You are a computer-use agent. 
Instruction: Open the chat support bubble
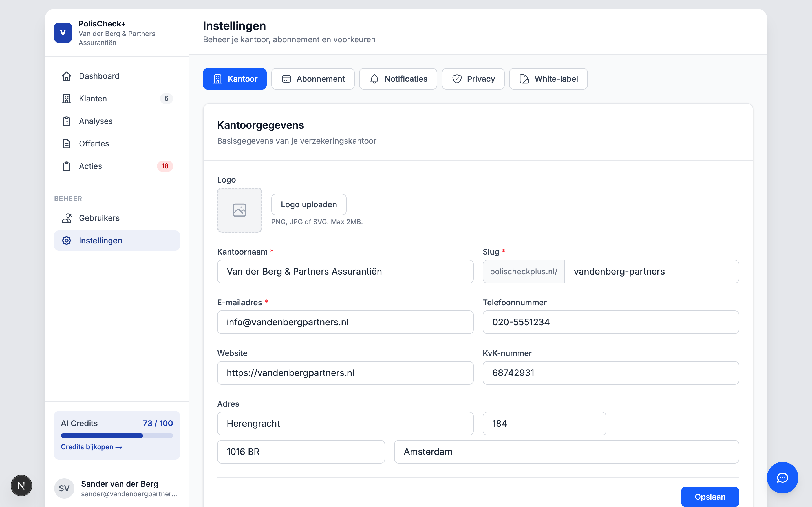782,477
